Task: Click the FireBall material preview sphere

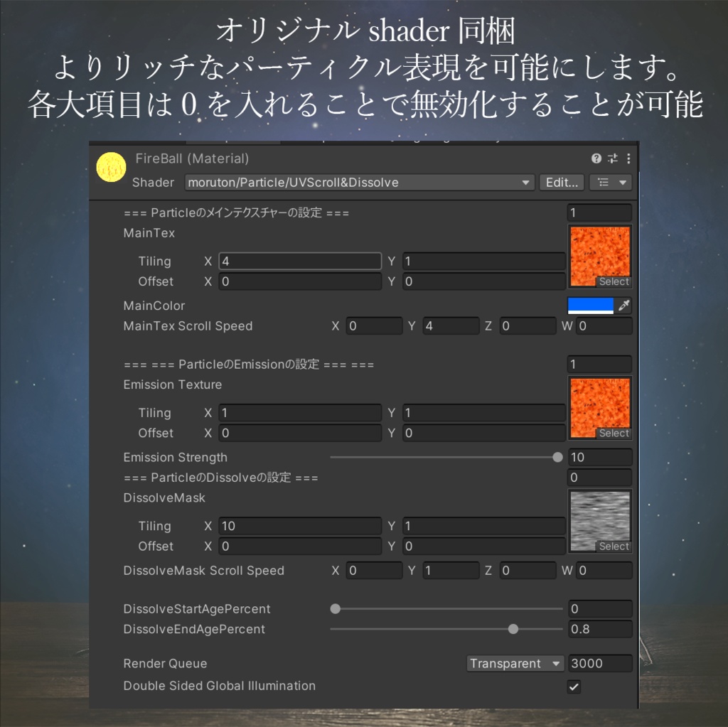Action: pos(111,167)
